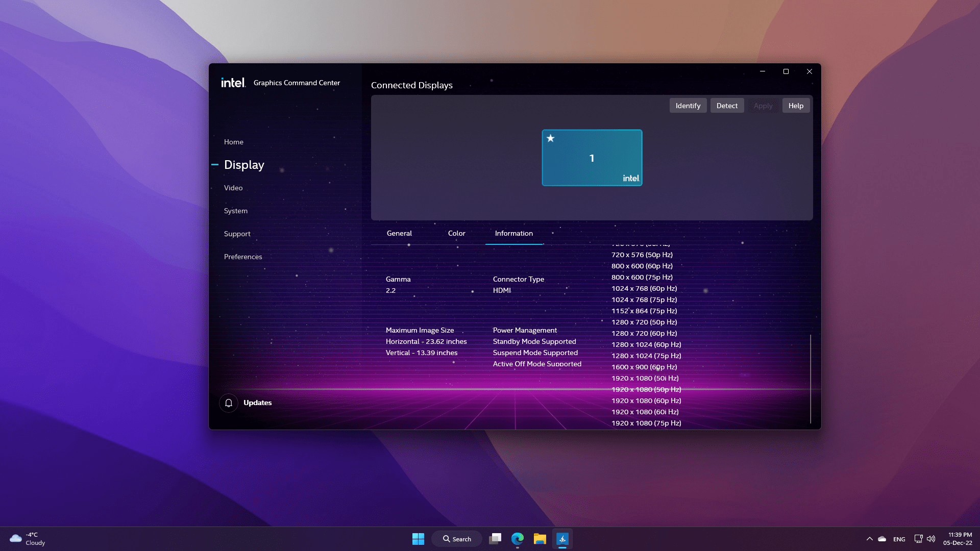Click the Intel logo in the sidebar

(x=232, y=82)
